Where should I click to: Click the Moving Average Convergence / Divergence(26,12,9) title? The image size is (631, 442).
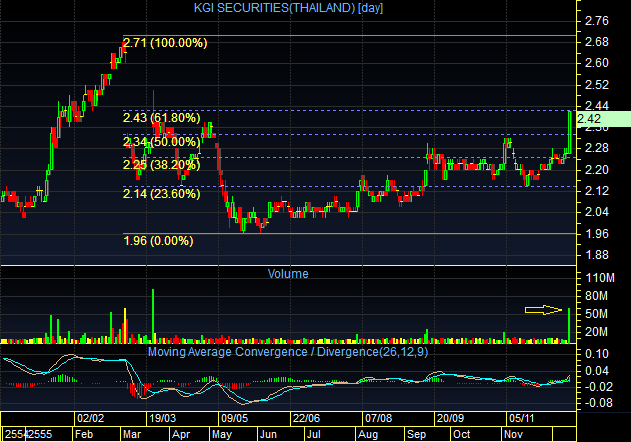coord(288,352)
